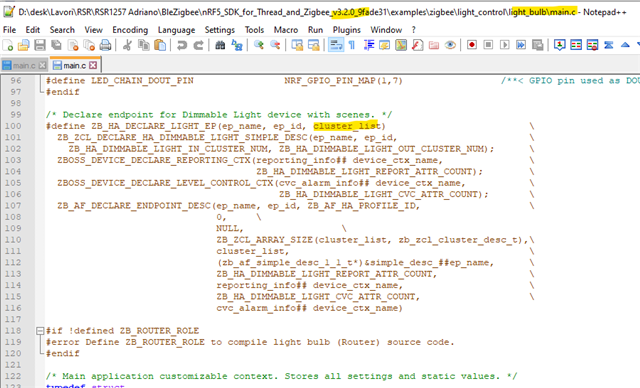Toggle Show All Characters pilcrow button

pyautogui.click(x=352, y=45)
